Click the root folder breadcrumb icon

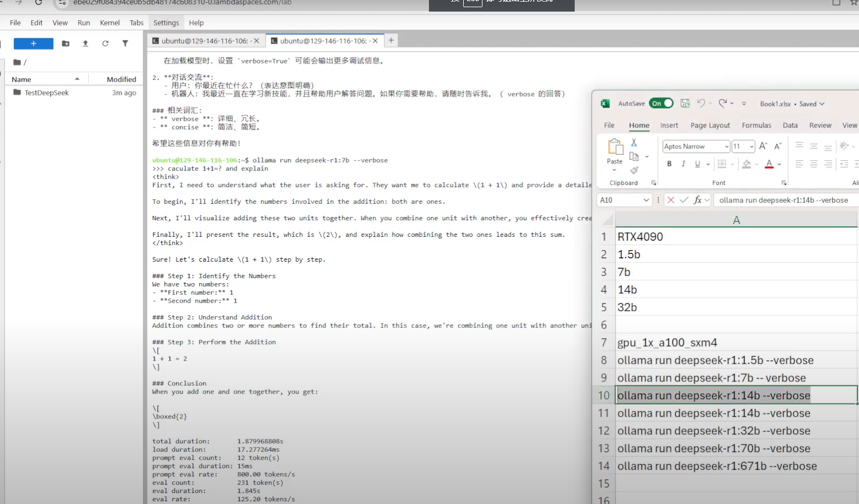coord(17,62)
